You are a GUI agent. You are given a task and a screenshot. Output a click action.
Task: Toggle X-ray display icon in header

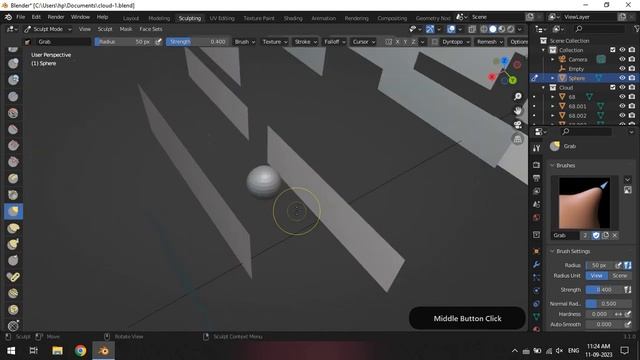(x=472, y=29)
